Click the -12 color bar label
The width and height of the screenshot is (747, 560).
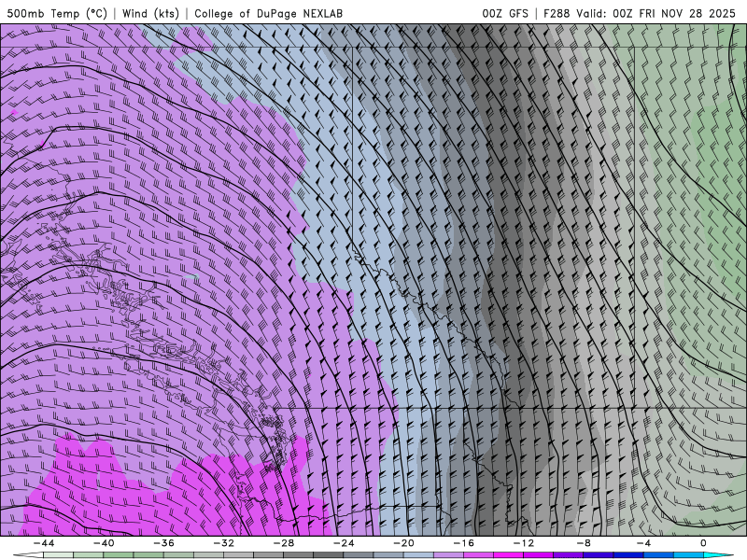524,543
